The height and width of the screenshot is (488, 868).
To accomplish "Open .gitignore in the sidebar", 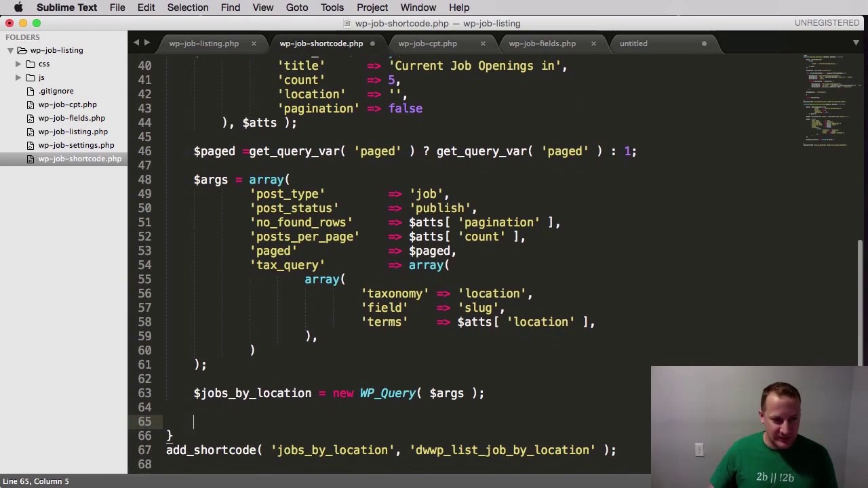I will coord(56,91).
